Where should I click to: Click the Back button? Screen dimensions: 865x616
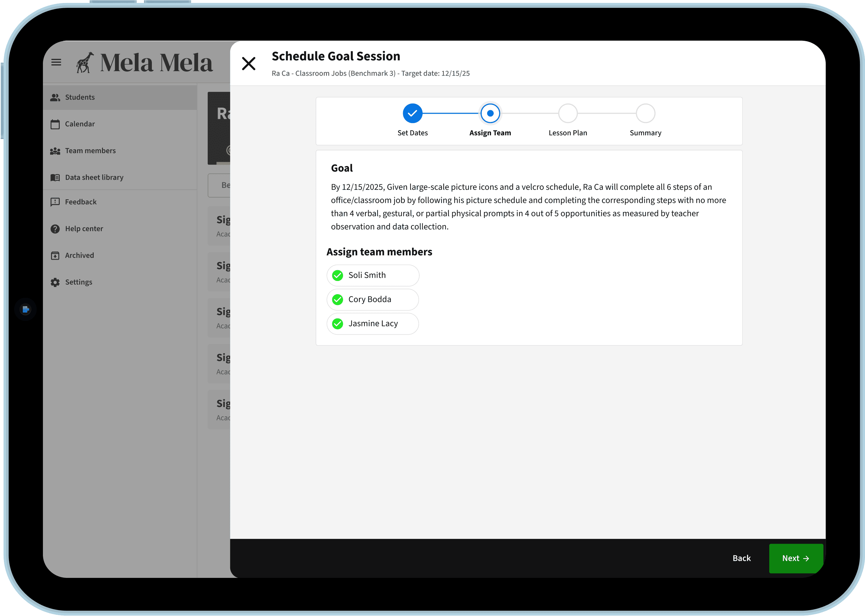click(x=741, y=558)
